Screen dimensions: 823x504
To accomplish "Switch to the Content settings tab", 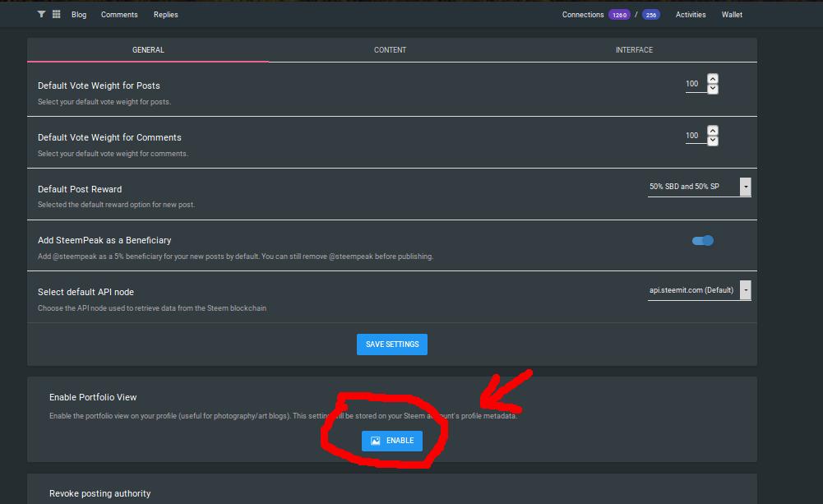I will click(x=390, y=50).
